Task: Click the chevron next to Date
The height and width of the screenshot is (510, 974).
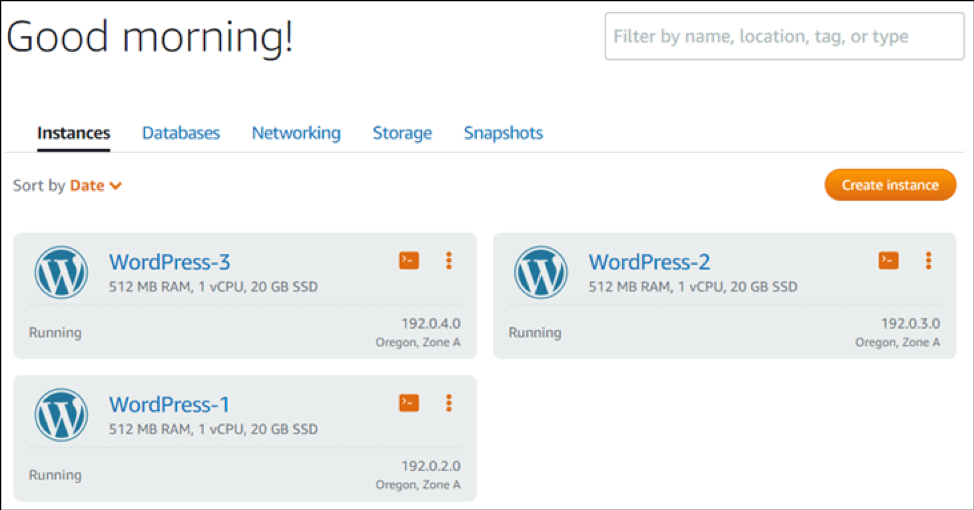Action: (116, 186)
